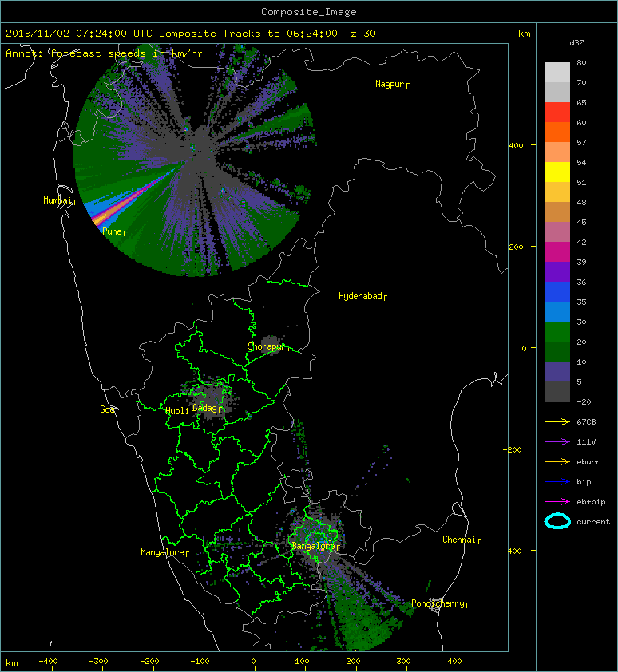Click the 200 tick on the right vertical axis
This screenshot has height=672, width=618.
coord(516,247)
